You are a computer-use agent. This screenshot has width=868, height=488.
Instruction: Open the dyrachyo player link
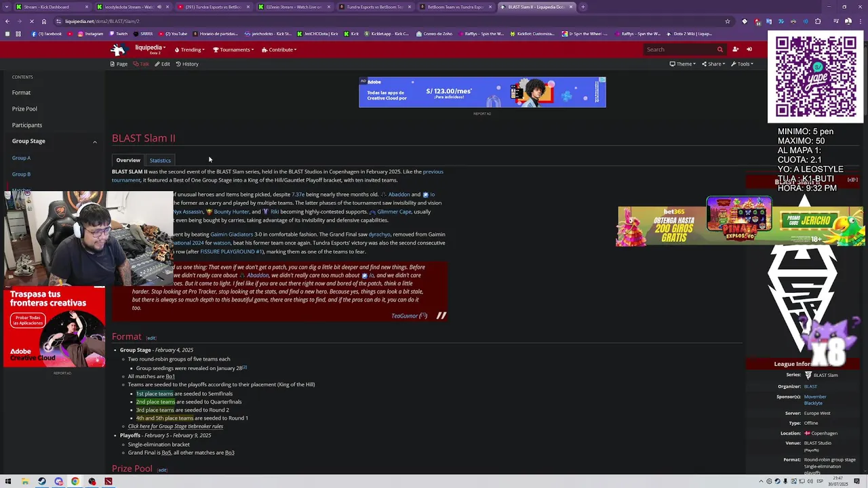click(379, 235)
